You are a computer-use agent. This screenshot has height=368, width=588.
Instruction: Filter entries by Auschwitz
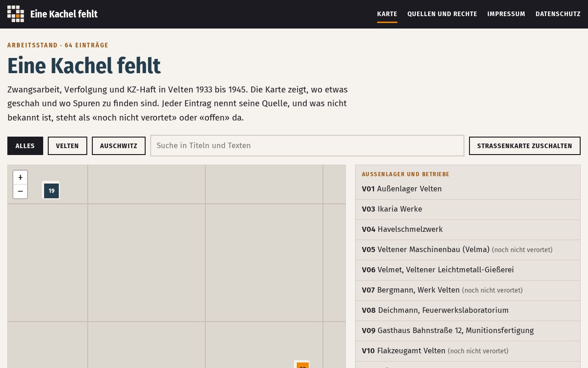point(119,146)
